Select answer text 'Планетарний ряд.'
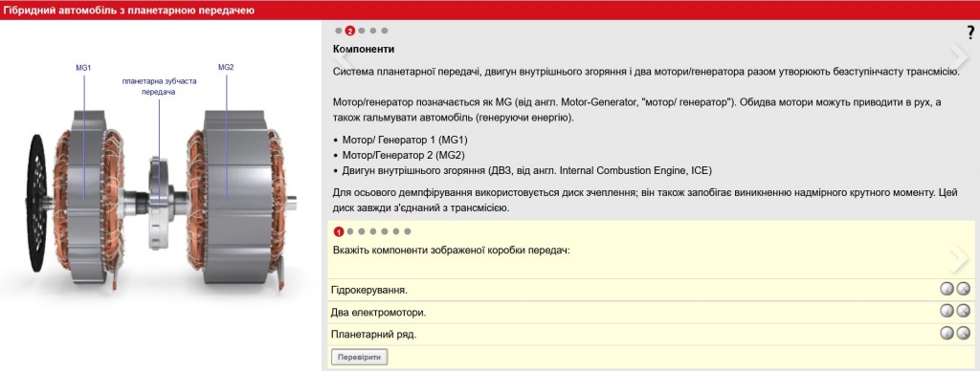980x371 pixels. pos(374,334)
